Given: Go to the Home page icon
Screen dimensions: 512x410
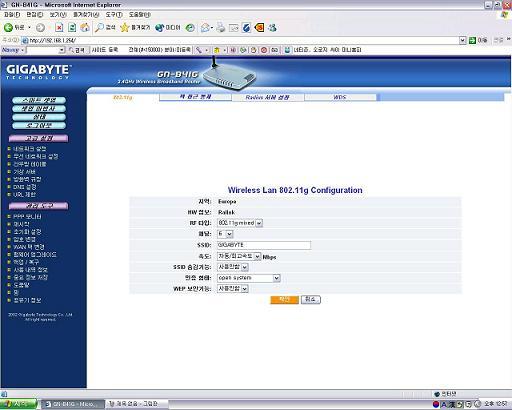Looking at the screenshot, I should tap(85, 28).
